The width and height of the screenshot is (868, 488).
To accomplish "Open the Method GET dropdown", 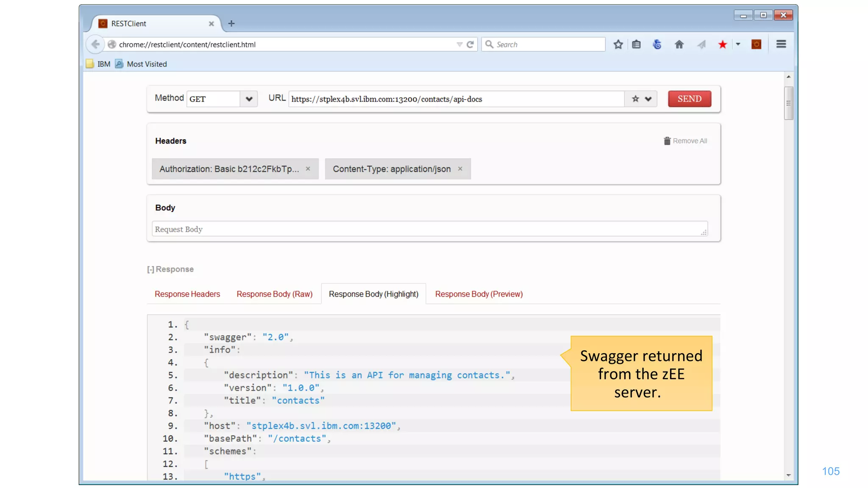I will (x=249, y=99).
